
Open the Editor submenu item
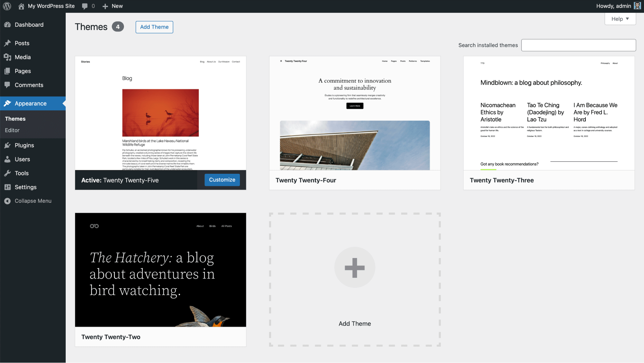click(x=12, y=130)
